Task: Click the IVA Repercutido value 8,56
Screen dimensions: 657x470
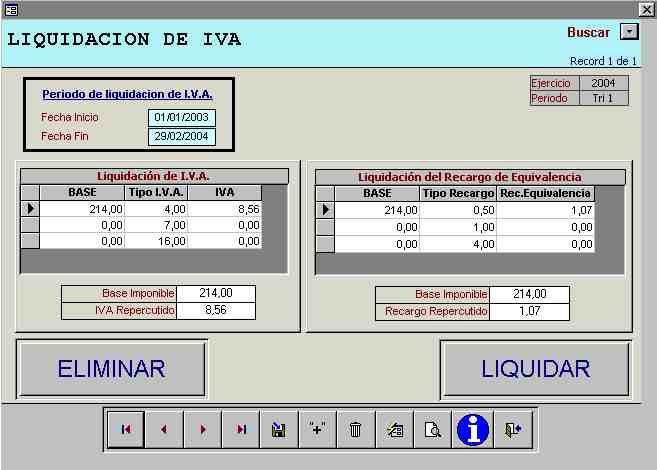Action: tap(216, 310)
